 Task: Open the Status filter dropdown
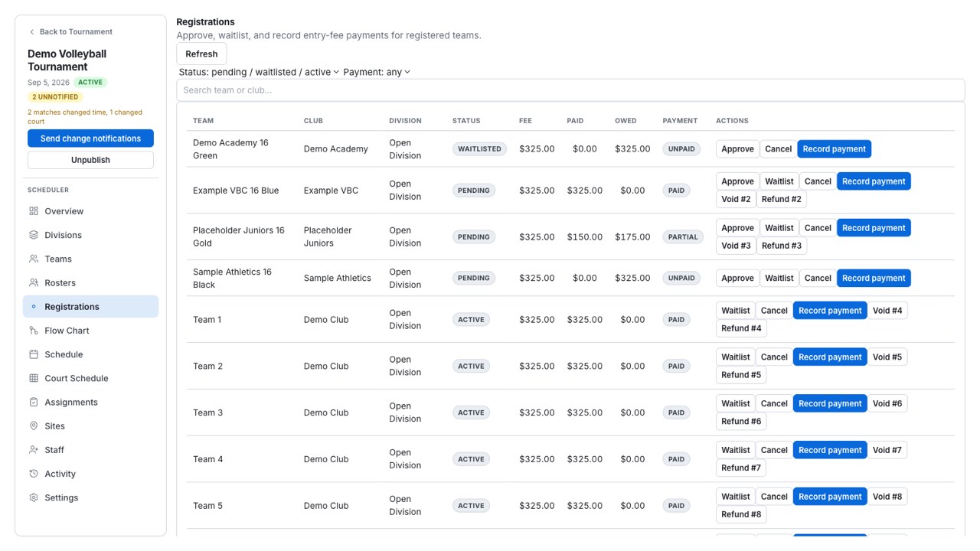pos(259,72)
